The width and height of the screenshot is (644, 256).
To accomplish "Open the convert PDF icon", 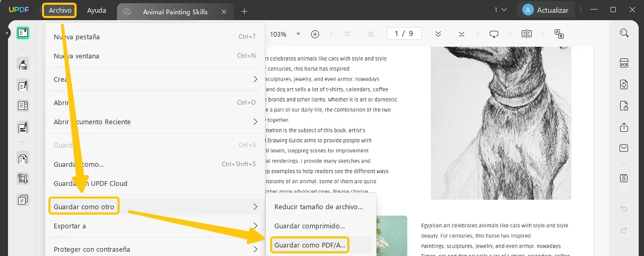I will click(x=624, y=84).
